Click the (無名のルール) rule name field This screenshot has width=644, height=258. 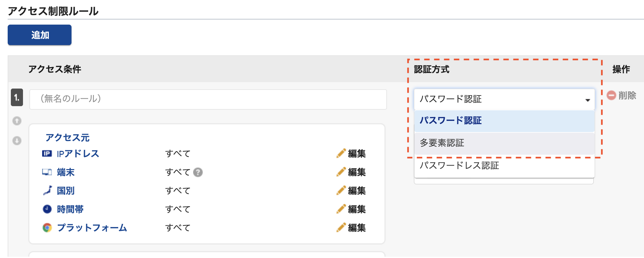[208, 99]
